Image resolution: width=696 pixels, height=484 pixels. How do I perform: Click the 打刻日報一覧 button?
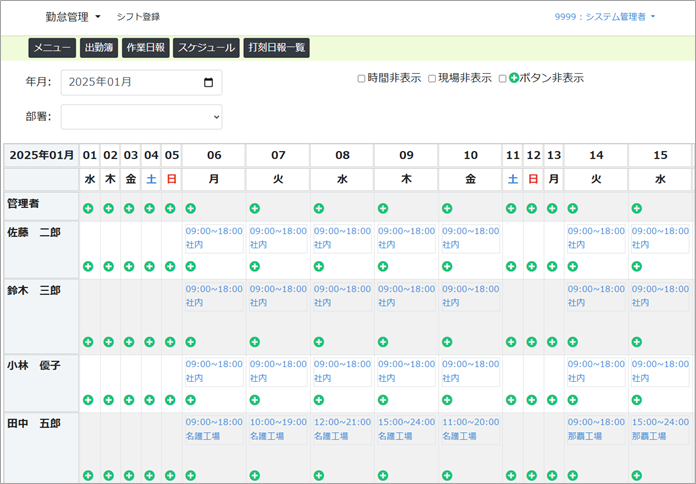(277, 47)
